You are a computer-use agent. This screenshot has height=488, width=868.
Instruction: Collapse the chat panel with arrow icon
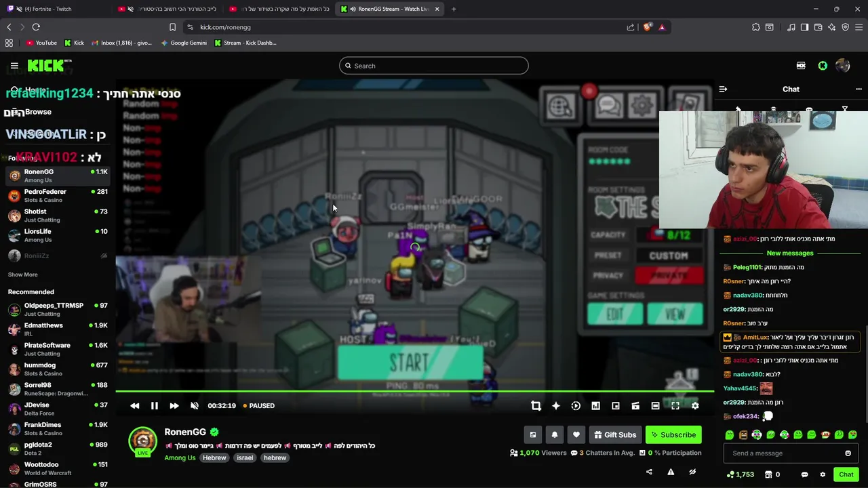(x=723, y=89)
